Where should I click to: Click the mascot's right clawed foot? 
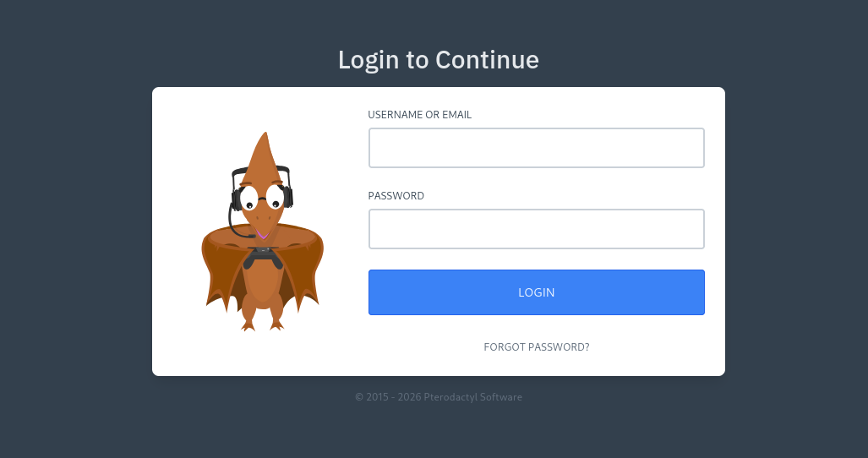coord(276,325)
